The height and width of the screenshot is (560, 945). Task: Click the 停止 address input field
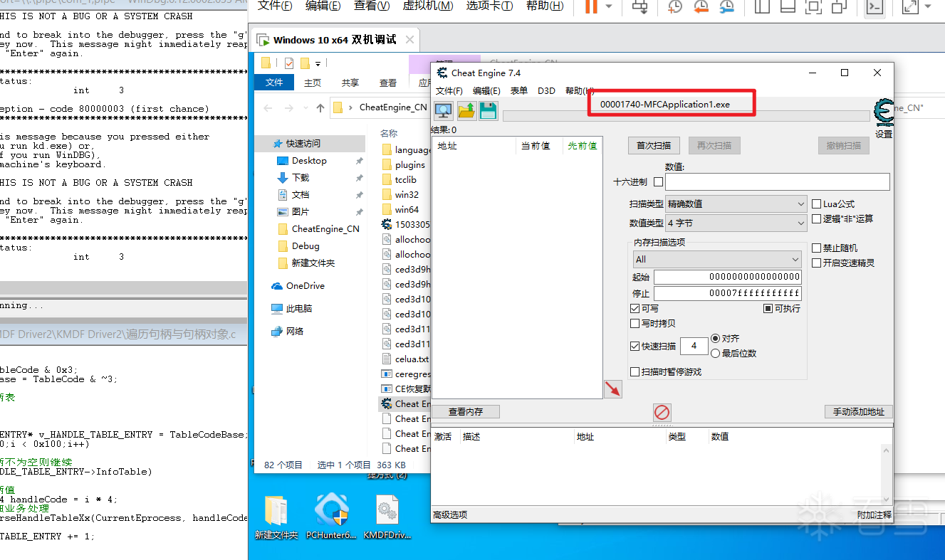[728, 293]
